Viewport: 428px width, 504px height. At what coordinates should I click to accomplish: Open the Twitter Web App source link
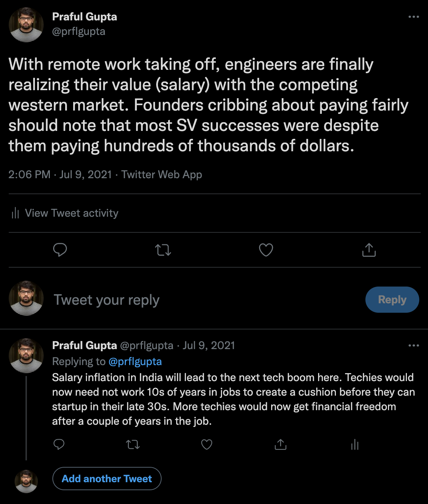tap(162, 175)
